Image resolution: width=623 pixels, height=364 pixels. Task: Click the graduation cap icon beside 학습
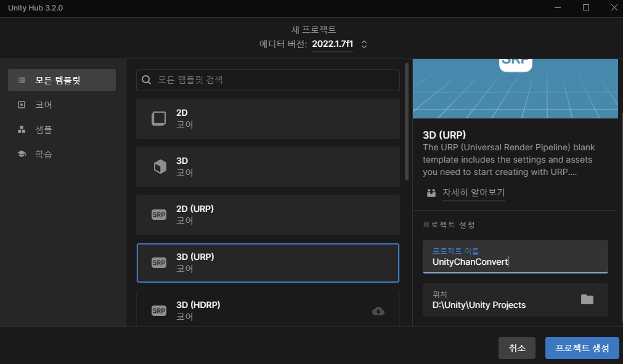[22, 154]
